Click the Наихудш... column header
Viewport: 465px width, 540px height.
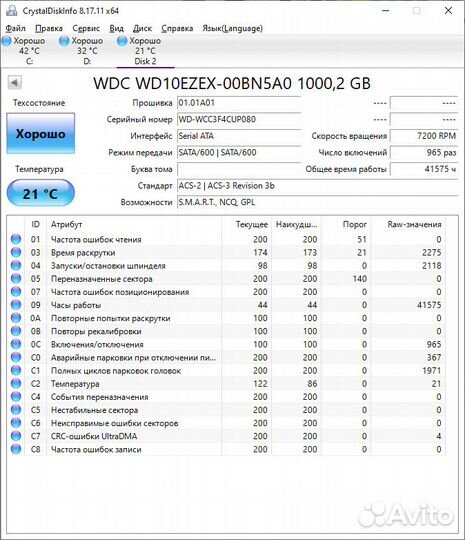pos(297,224)
